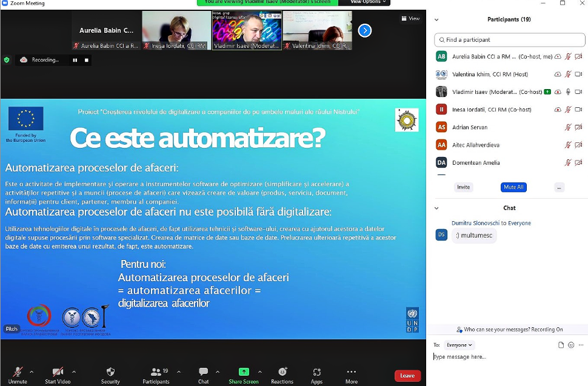Screen dimensions: 588x386
Task: Open the Apps icon in toolbar
Action: click(316, 372)
